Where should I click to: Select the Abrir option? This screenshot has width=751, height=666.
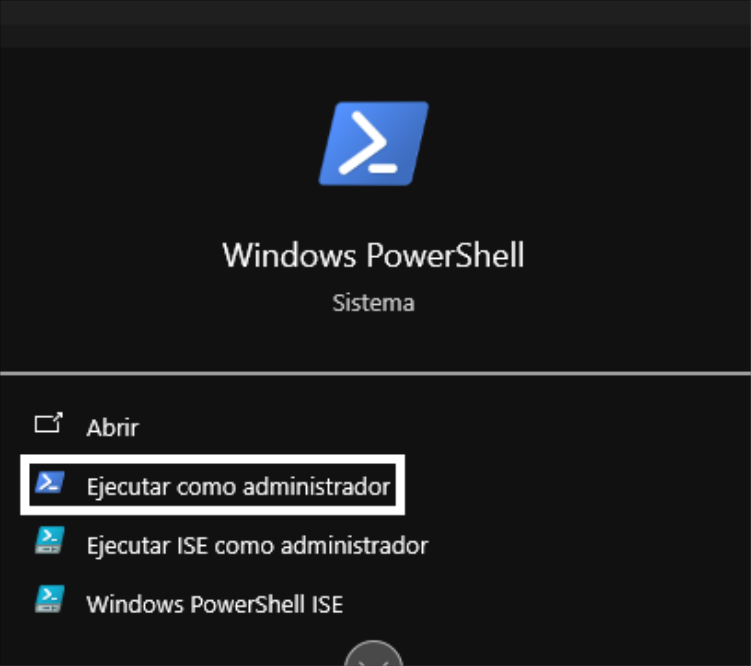(112, 427)
